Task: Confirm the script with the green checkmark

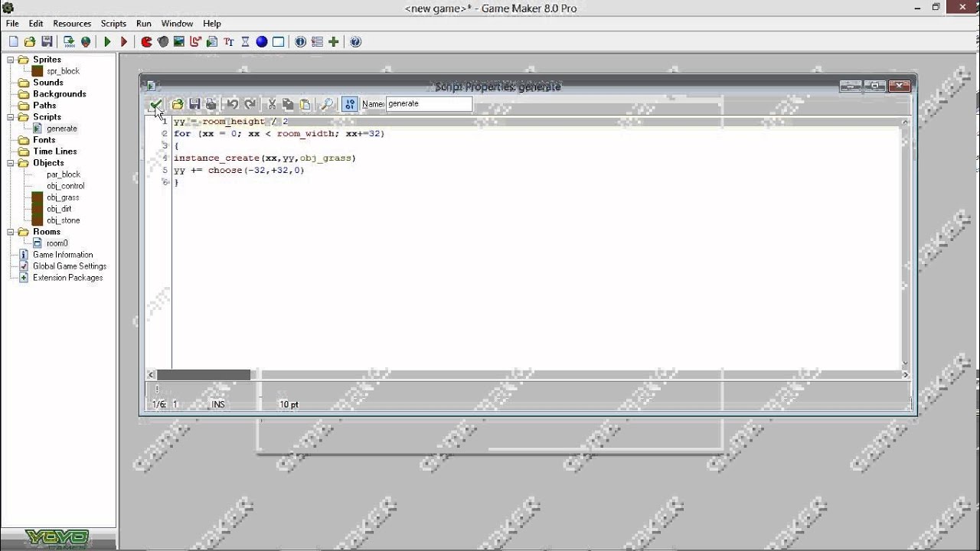Action: point(156,104)
